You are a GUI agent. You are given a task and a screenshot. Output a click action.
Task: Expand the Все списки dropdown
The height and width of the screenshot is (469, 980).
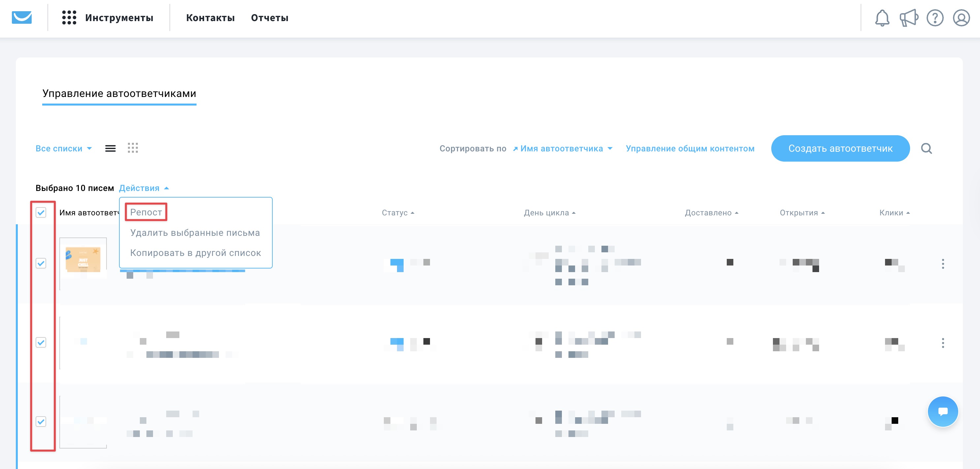click(64, 148)
